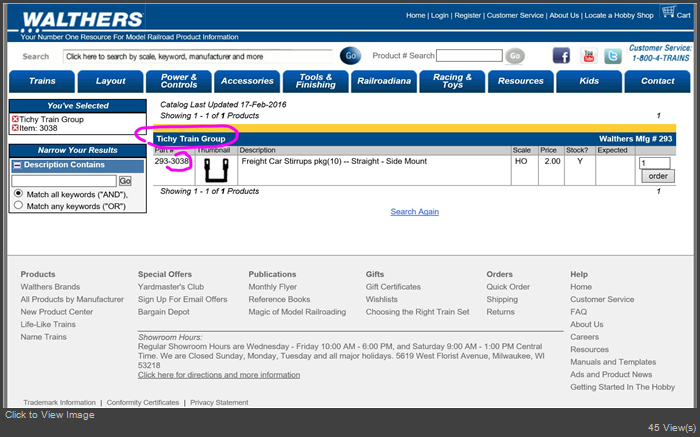Click the Register link
Image resolution: width=700 pixels, height=437 pixels.
coord(467,15)
